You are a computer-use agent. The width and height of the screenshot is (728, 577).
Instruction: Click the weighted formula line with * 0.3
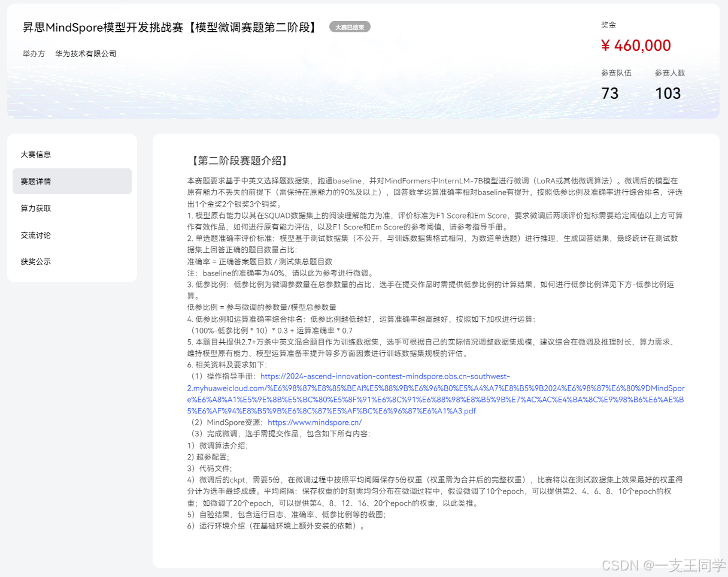(x=270, y=330)
